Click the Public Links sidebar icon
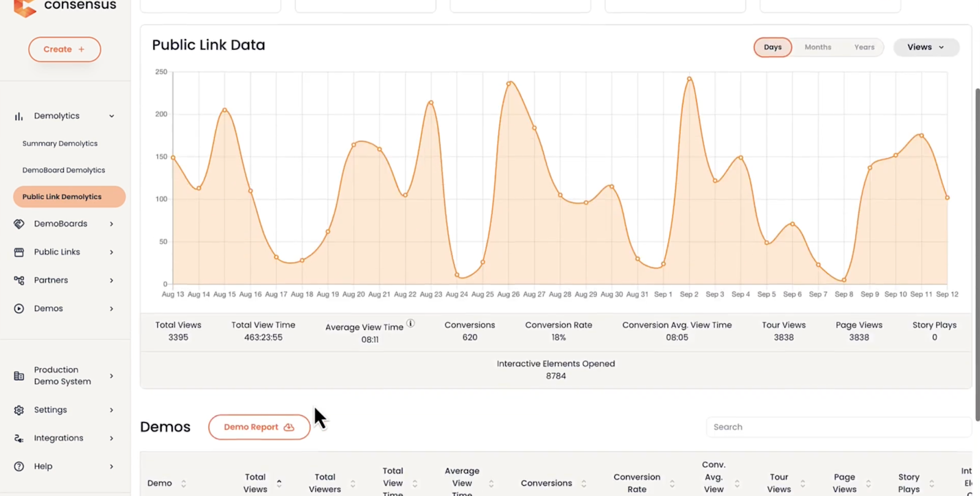980x496 pixels. pos(19,252)
